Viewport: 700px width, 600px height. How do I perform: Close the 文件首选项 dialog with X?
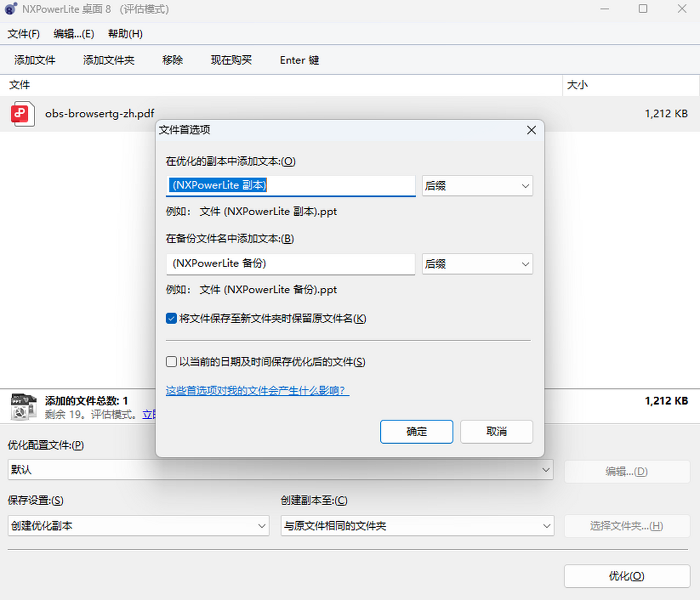coord(531,130)
